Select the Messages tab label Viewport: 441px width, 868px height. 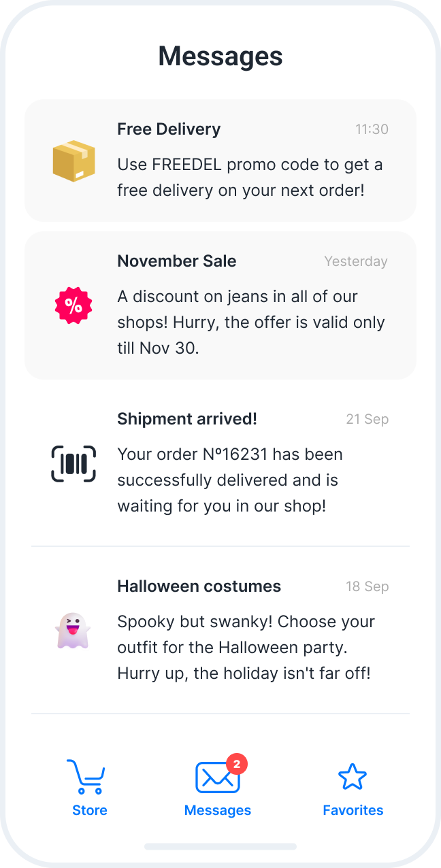tap(218, 810)
